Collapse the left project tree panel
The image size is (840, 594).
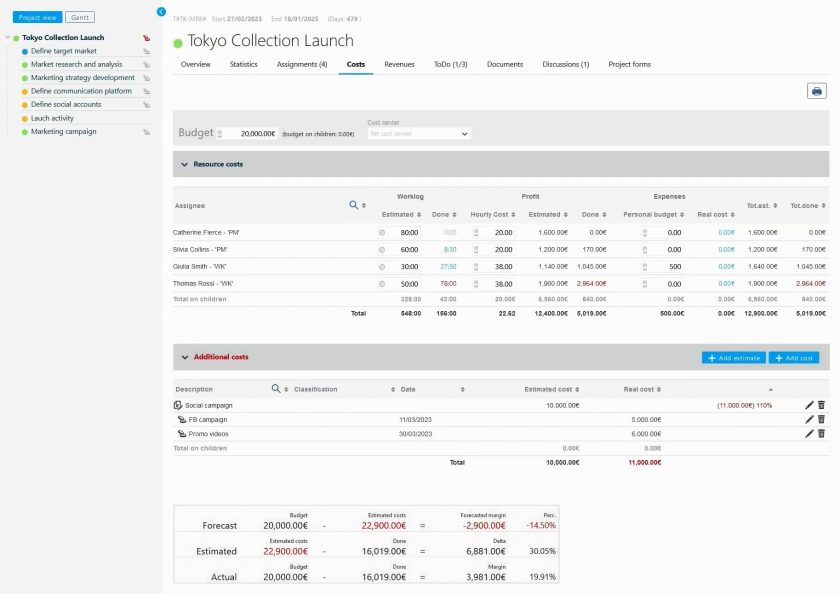click(162, 11)
